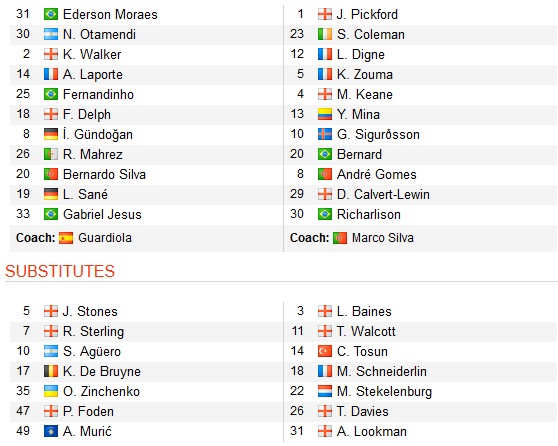Click the Belgium flag next to K. De Bruyne
The image size is (558, 446).
pos(51,371)
